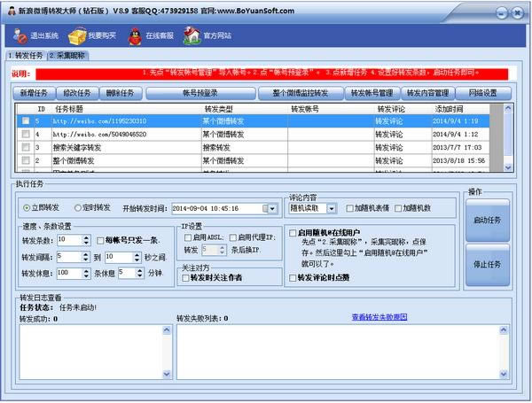
Task: Open 整个微博监控转发 button
Action: 301,93
